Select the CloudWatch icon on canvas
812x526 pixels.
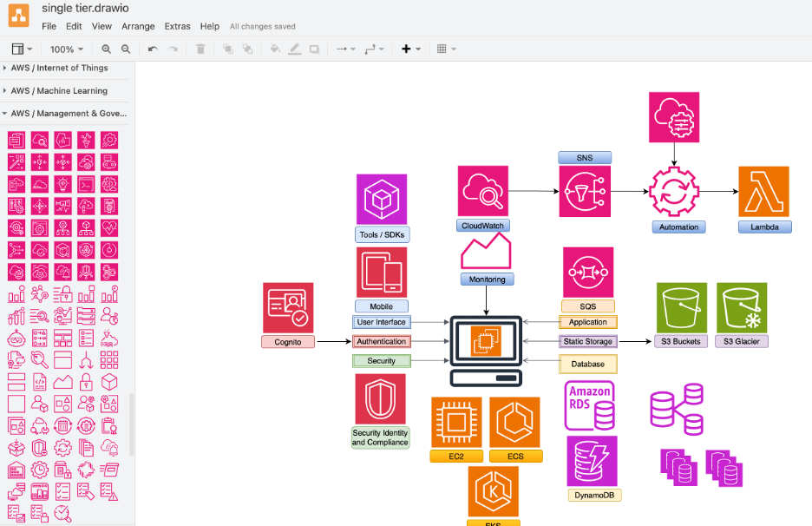482,191
